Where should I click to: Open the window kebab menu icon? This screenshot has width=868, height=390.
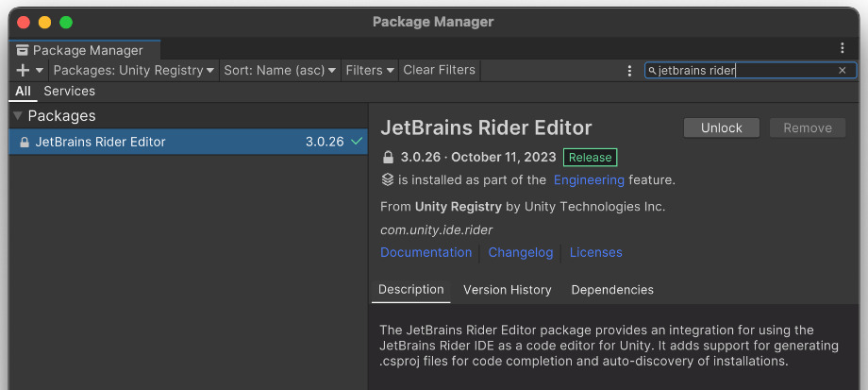point(842,48)
